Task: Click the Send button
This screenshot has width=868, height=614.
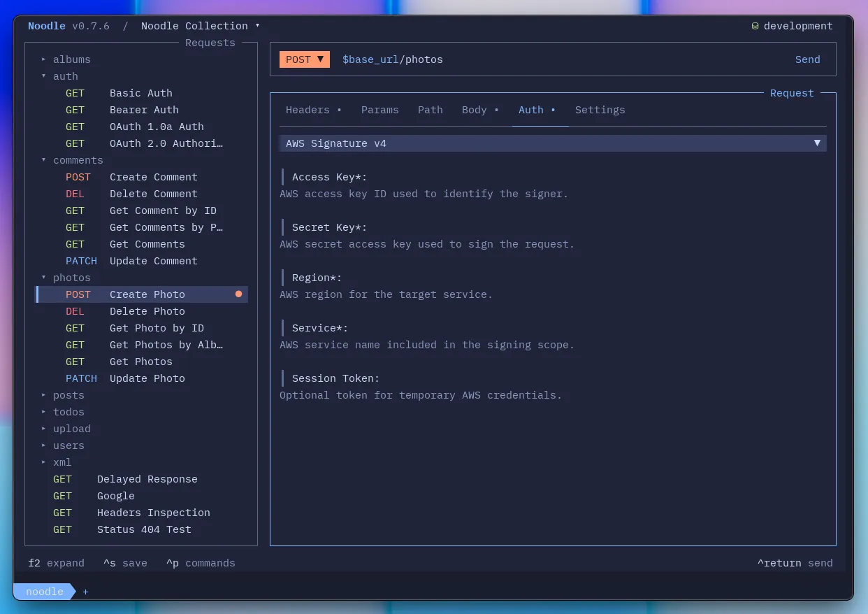Action: click(808, 59)
